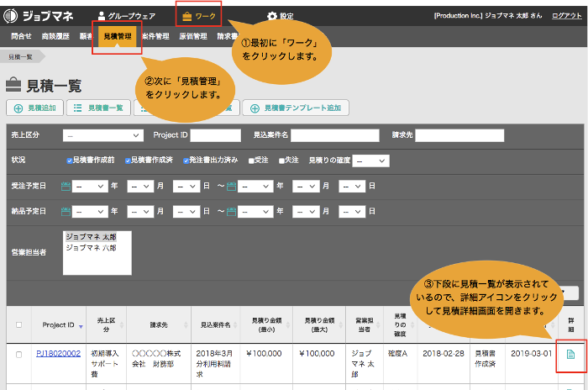The height and width of the screenshot is (390, 588).
Task: Sort by the Project ID column
Action: (x=59, y=324)
